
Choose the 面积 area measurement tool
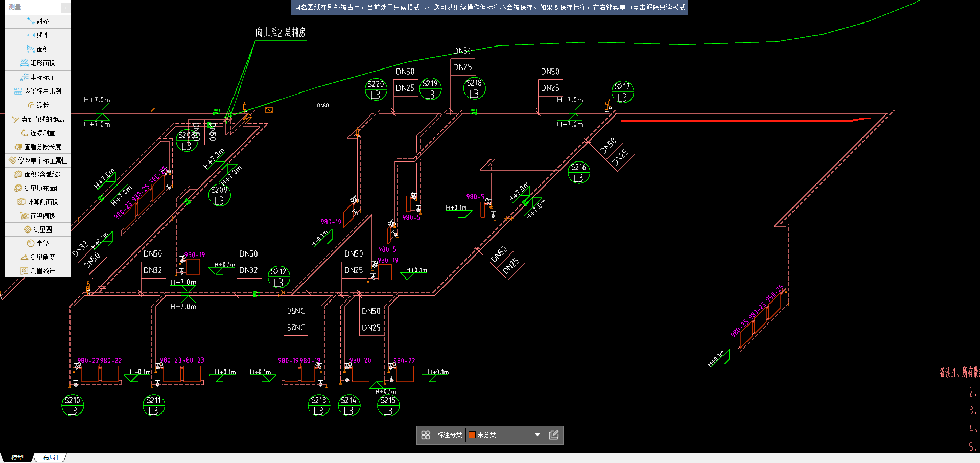click(38, 49)
